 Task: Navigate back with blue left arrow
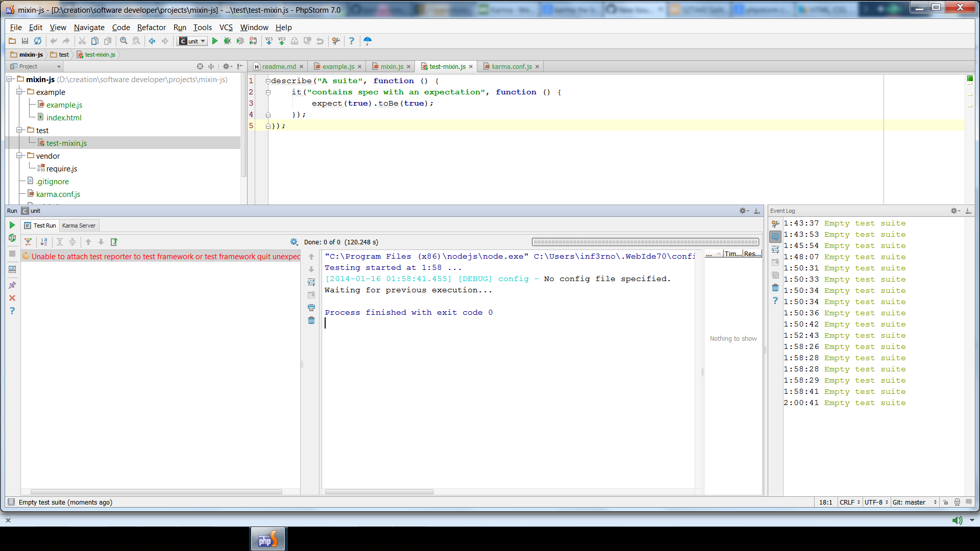click(152, 41)
